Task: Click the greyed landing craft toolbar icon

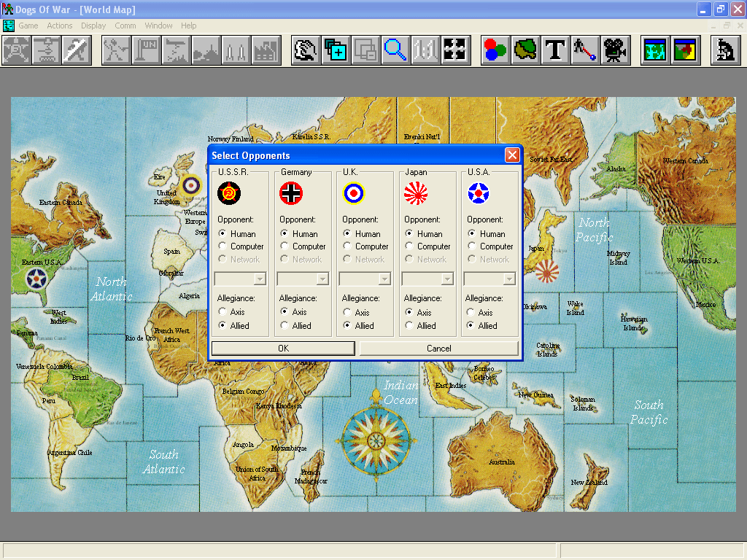Action: (x=46, y=50)
